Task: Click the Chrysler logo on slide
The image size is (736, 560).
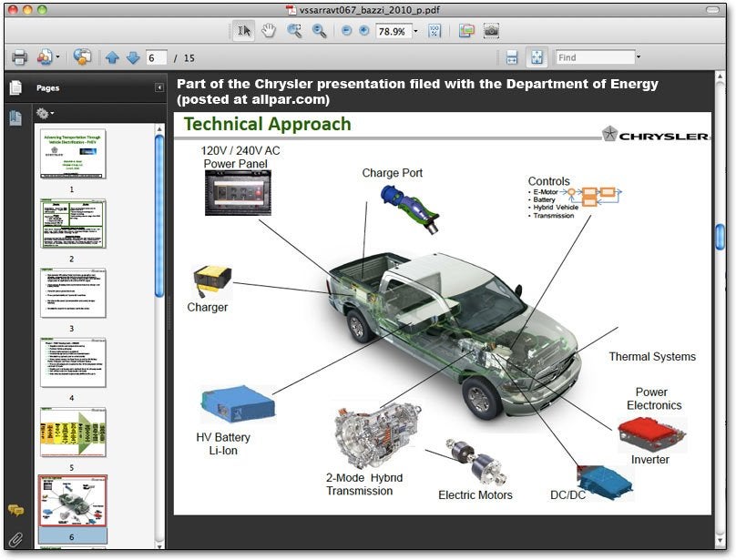Action: click(x=656, y=134)
